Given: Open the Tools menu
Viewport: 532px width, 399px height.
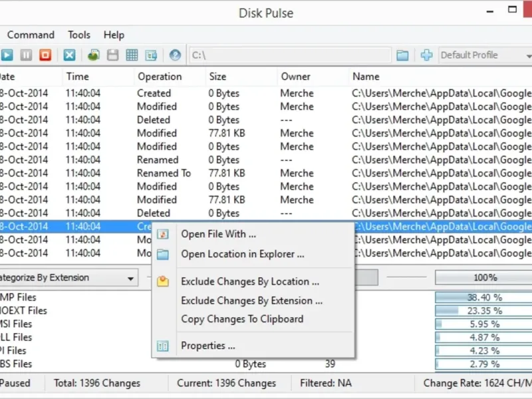Looking at the screenshot, I should [79, 35].
